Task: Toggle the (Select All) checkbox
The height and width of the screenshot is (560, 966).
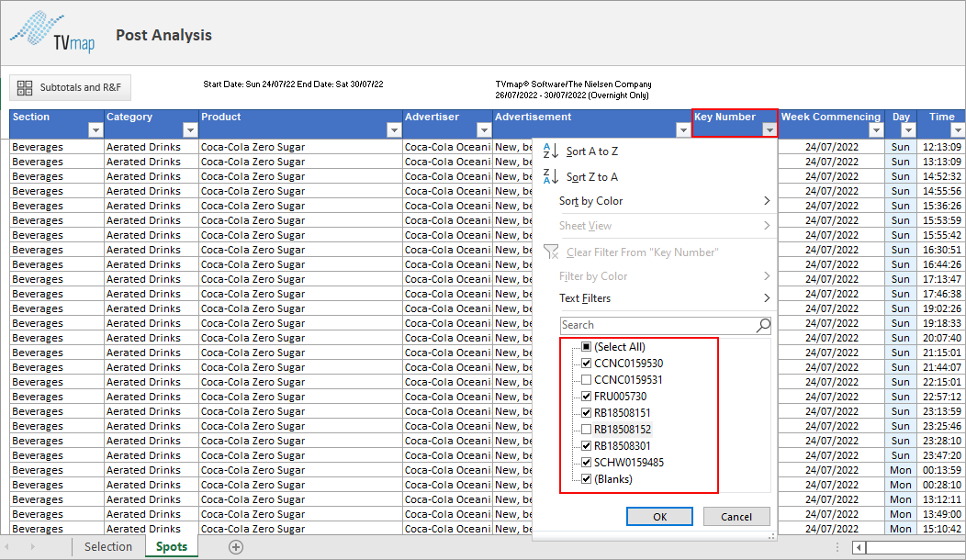Action: coord(587,347)
